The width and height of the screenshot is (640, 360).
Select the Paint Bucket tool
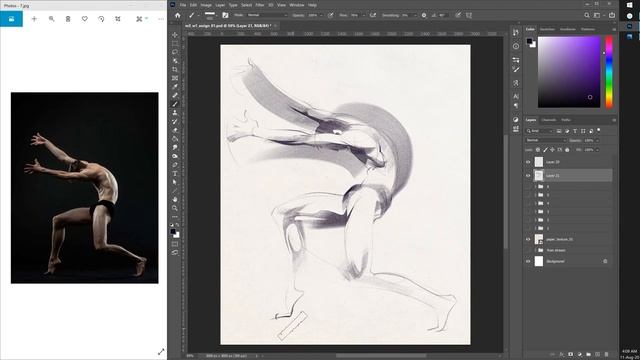(x=175, y=139)
